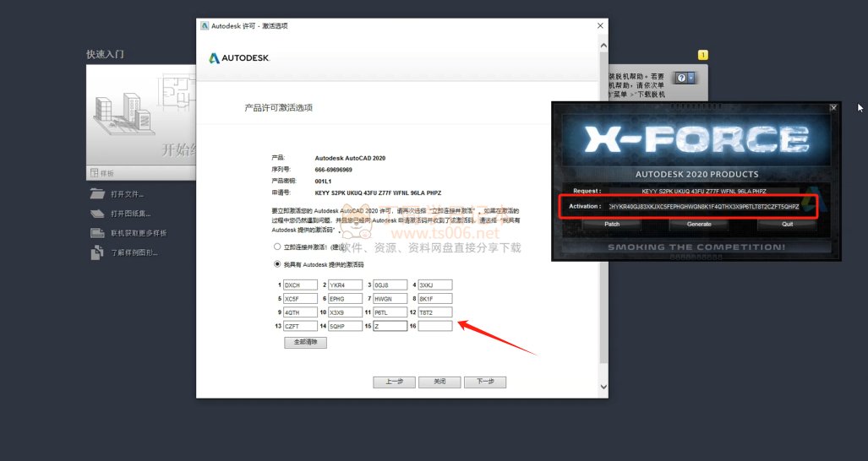Click the documents icon beside 了解样例图形
Viewport: 868px width, 461px height.
97,252
